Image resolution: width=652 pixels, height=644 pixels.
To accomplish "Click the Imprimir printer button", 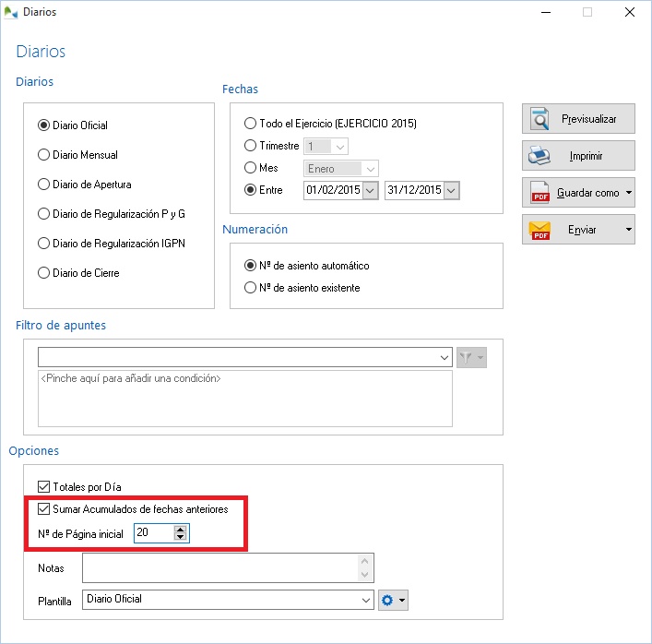I will 578,156.
